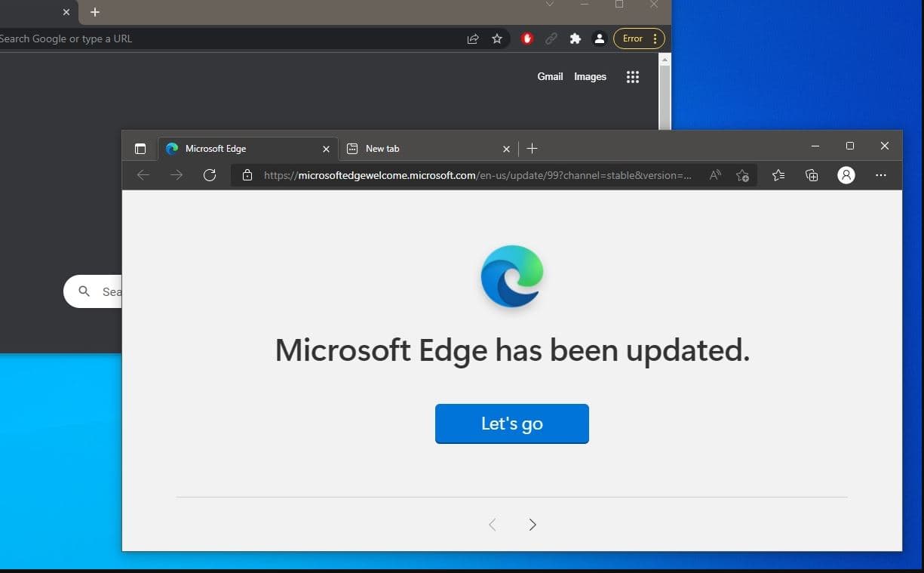Open Chrome's menu beside the Error badge
924x573 pixels.
click(x=653, y=39)
